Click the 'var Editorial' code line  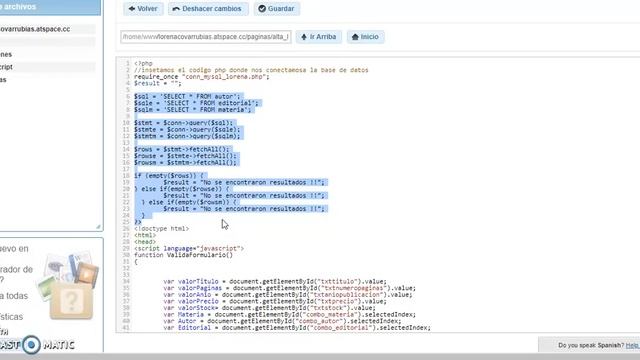(x=297, y=328)
